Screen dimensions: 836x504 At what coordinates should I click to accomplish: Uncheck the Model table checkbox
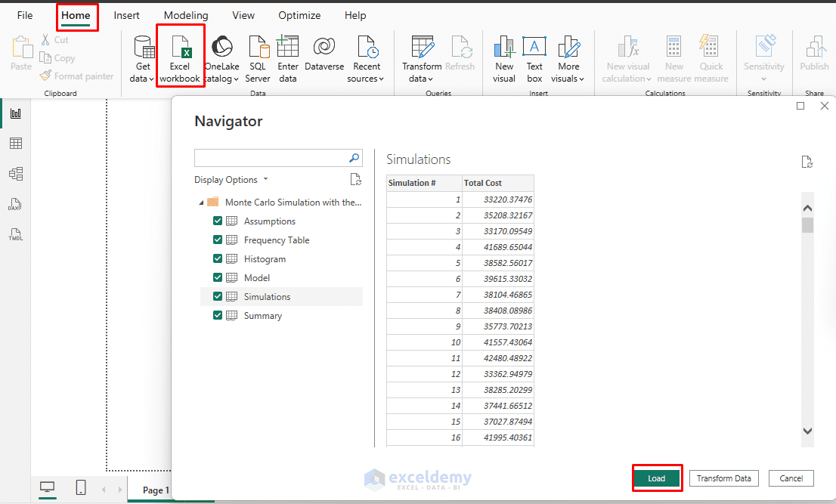218,277
